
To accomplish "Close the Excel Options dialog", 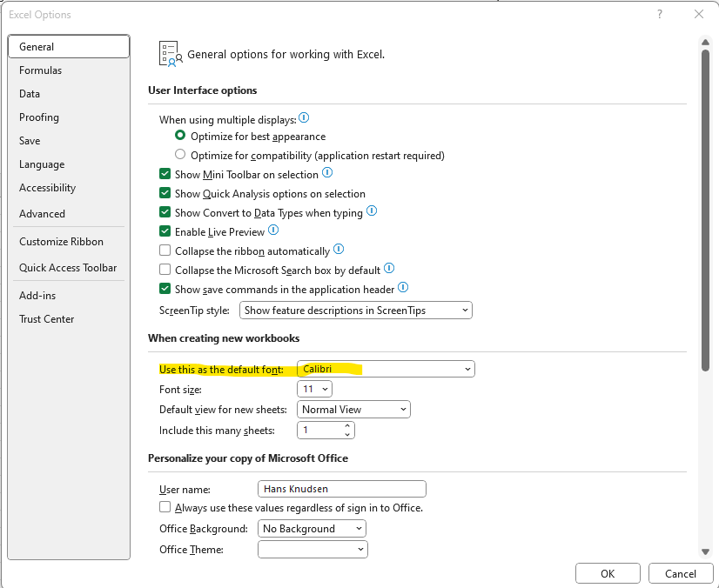I will click(698, 14).
